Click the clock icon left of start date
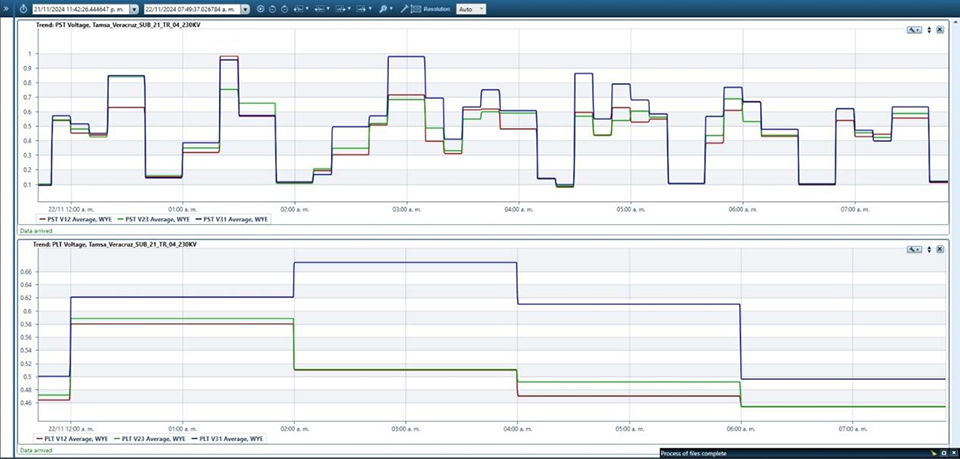Image resolution: width=960 pixels, height=459 pixels. point(24,8)
